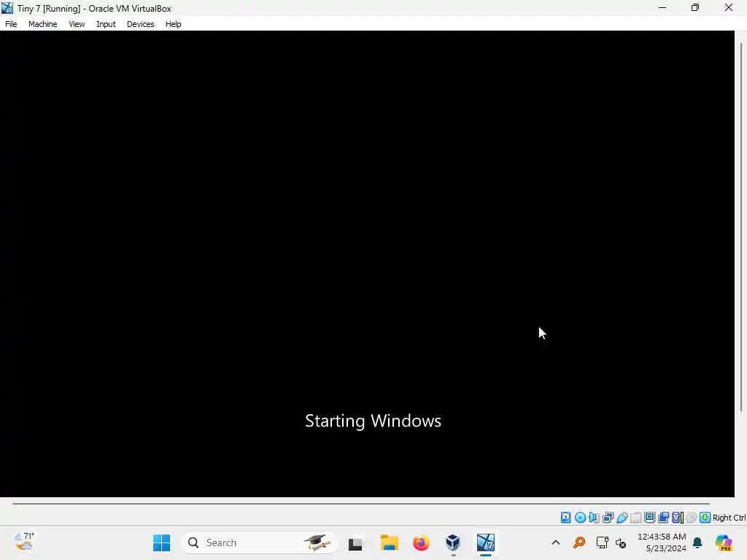The height and width of the screenshot is (560, 747).
Task: Click the taskbar Search box
Action: (x=260, y=542)
